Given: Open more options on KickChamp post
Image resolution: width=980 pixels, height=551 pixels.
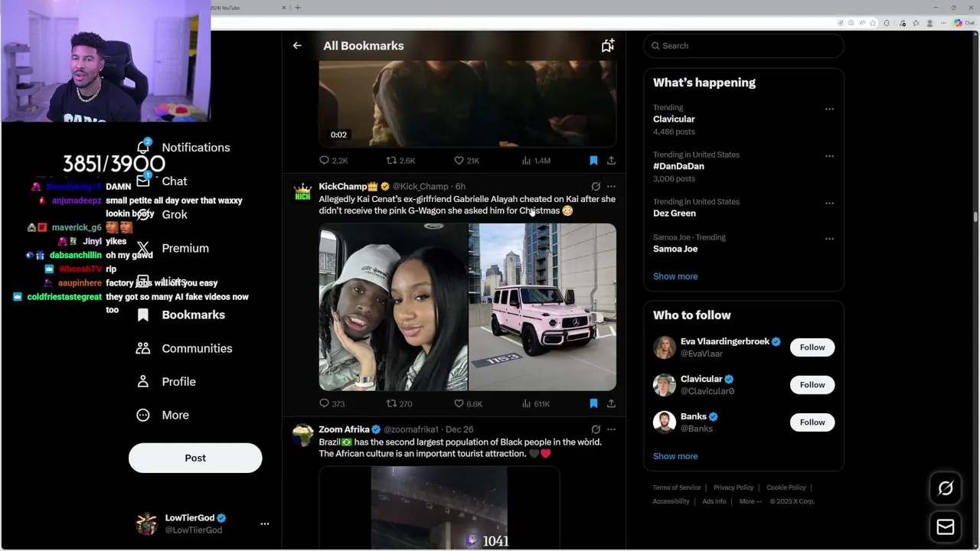Looking at the screenshot, I should (x=611, y=187).
